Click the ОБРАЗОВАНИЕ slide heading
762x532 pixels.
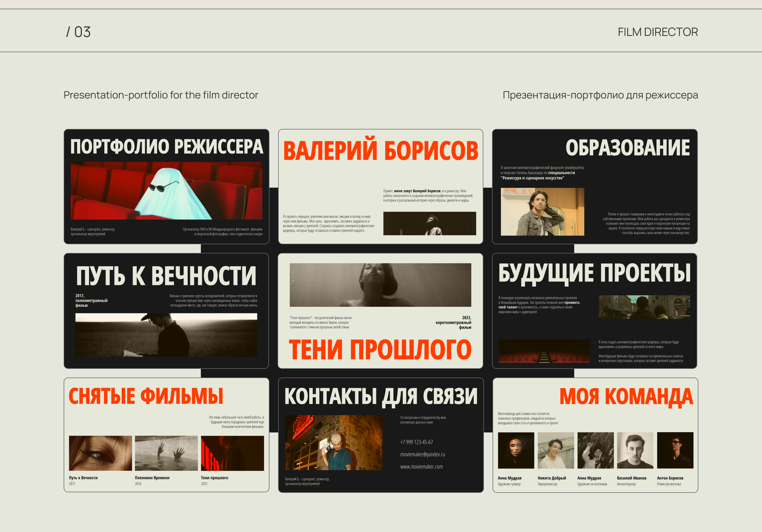click(x=627, y=148)
